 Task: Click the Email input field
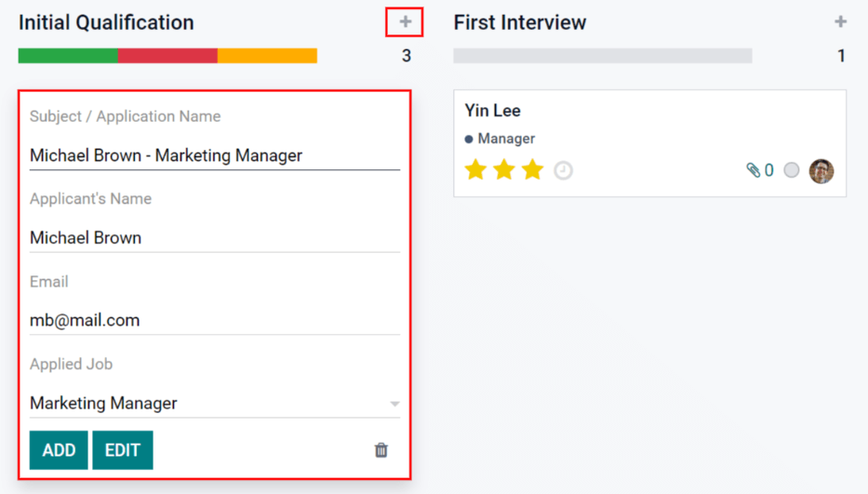click(x=214, y=320)
